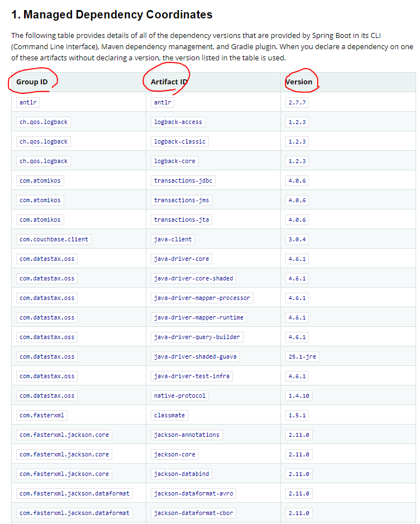
Task: Select ch.qos.logback group in logback-core row
Action: pos(44,161)
